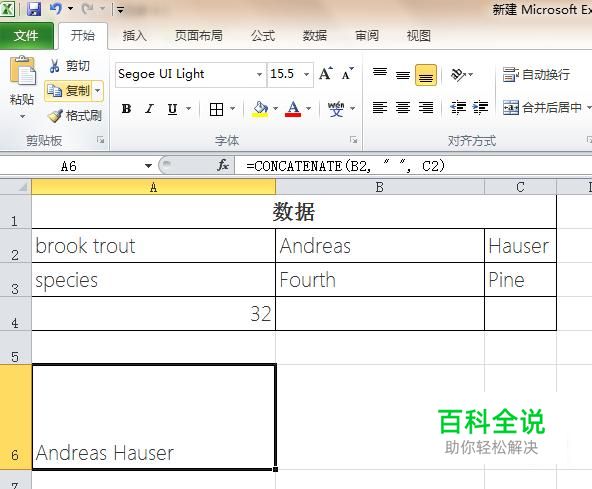Click the phonetic guide (wén) icon

click(336, 109)
